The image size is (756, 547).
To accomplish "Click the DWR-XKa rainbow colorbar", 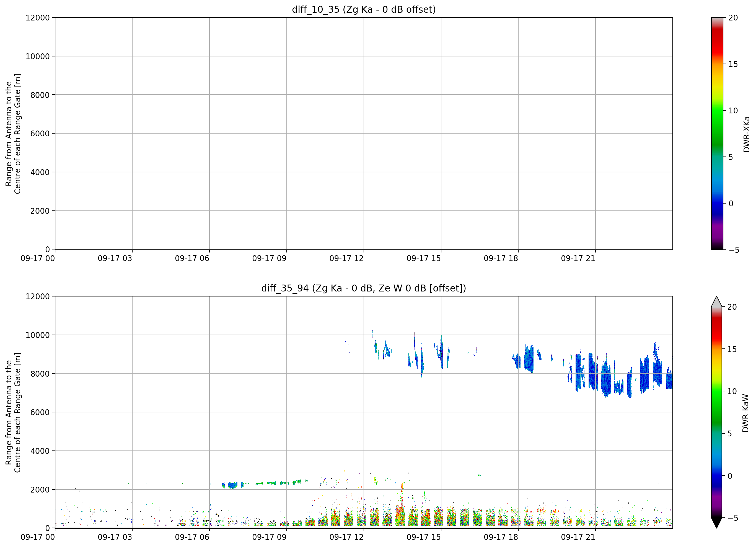I will point(717,133).
